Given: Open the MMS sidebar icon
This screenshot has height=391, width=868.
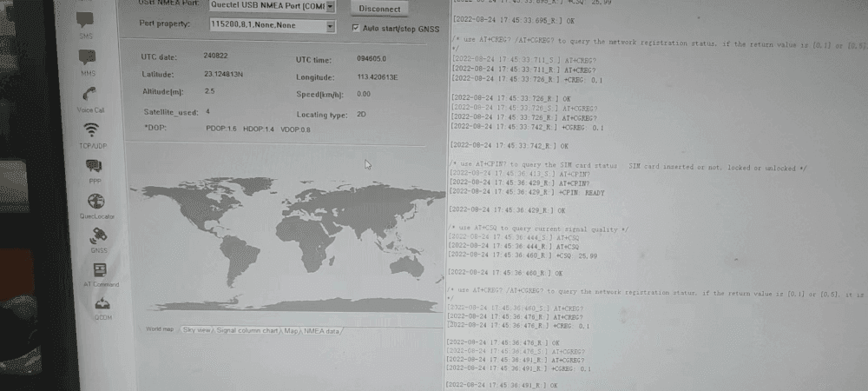Looking at the screenshot, I should pos(88,58).
